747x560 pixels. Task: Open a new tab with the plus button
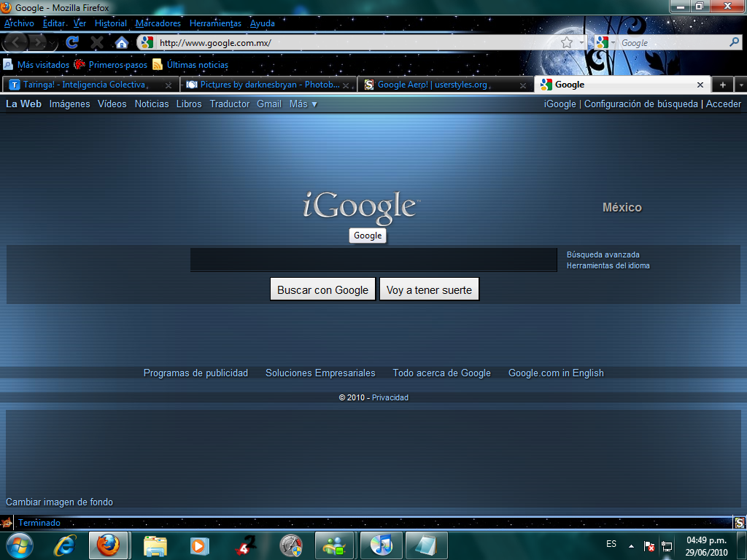tap(723, 85)
